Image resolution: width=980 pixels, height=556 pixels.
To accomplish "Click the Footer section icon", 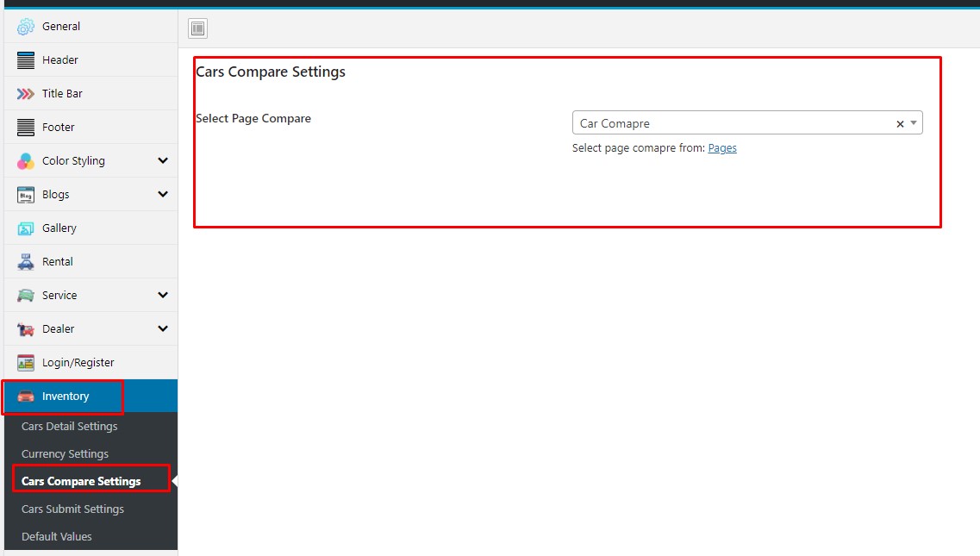I will pyautogui.click(x=26, y=128).
